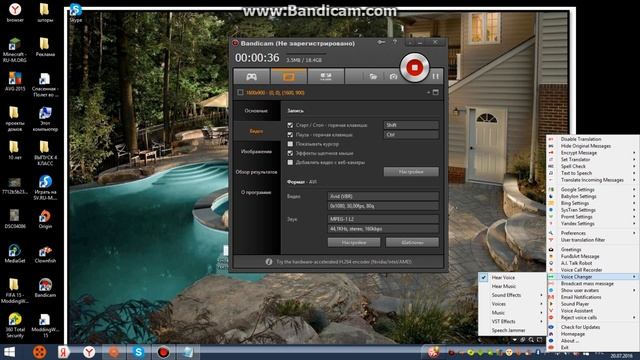Click Check for Updates menu item
Screen dimensions: 640x360
[593, 327]
